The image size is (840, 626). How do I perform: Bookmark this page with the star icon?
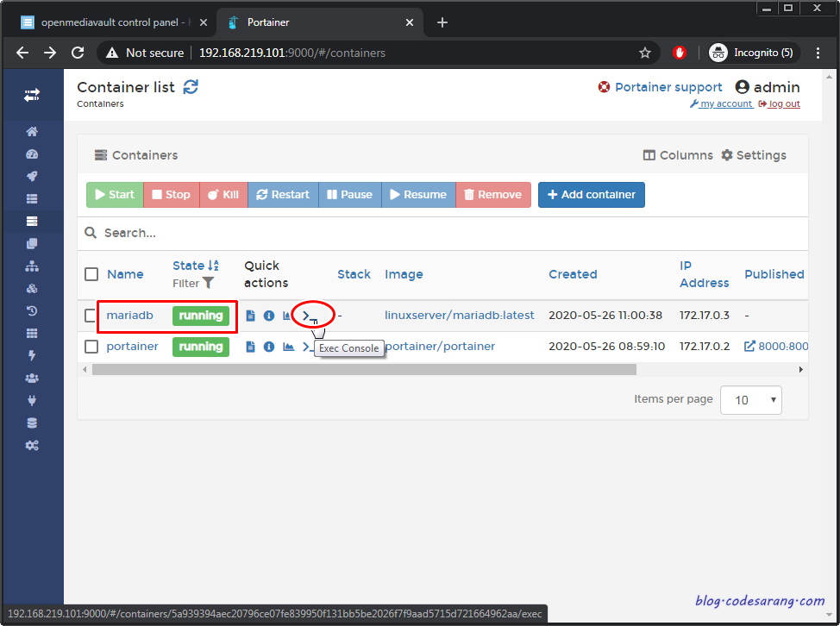tap(644, 53)
